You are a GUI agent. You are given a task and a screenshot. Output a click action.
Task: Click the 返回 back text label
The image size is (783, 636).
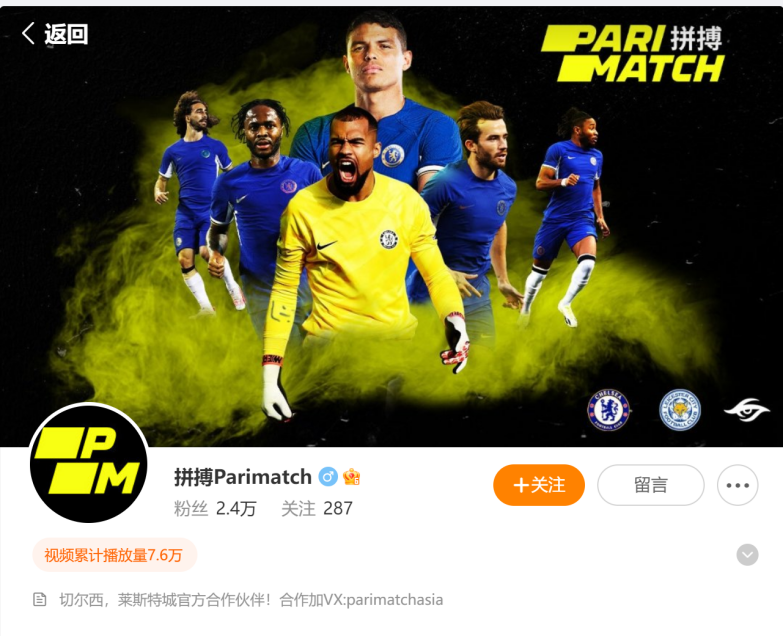pyautogui.click(x=66, y=34)
